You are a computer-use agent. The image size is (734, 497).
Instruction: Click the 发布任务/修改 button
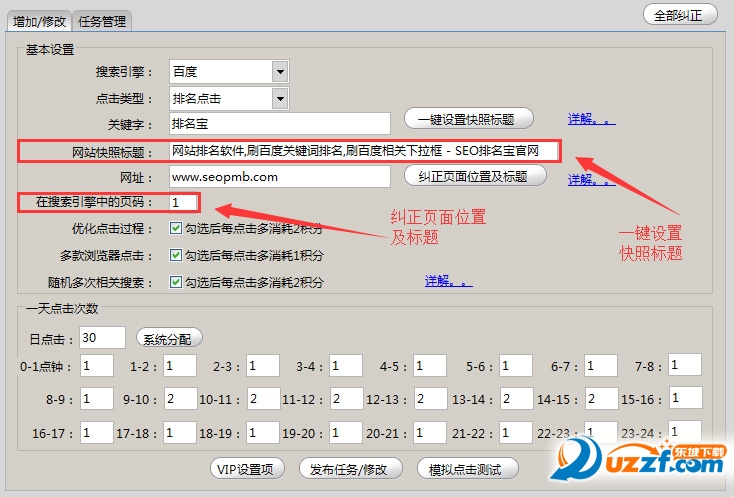350,469
